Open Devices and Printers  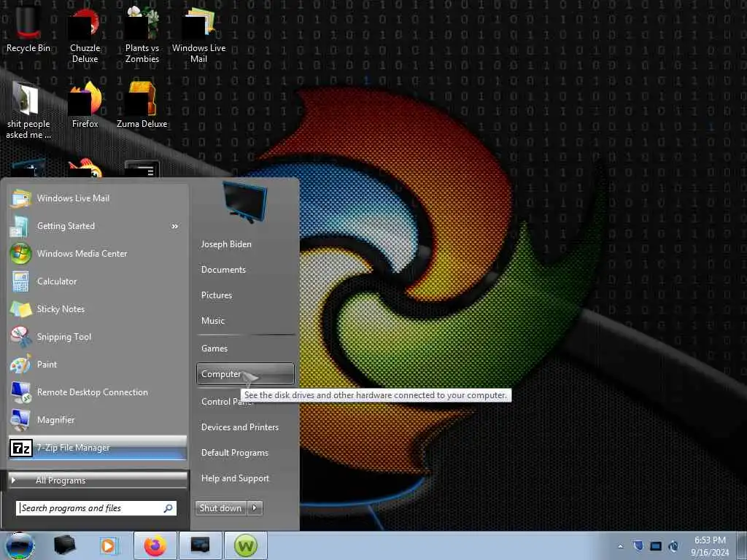[240, 427]
